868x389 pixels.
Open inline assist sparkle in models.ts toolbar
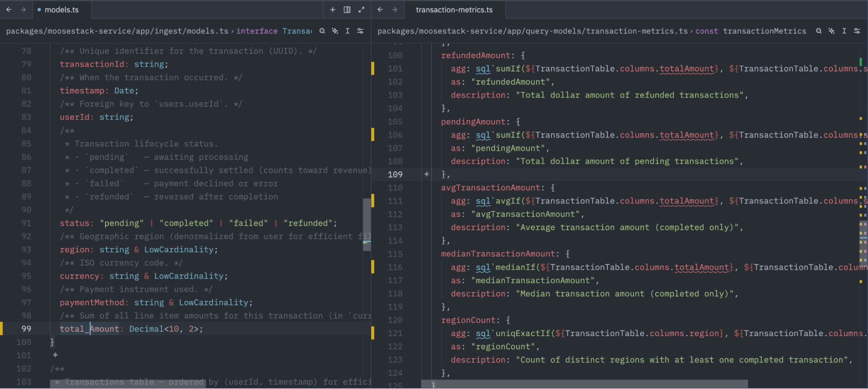click(335, 31)
